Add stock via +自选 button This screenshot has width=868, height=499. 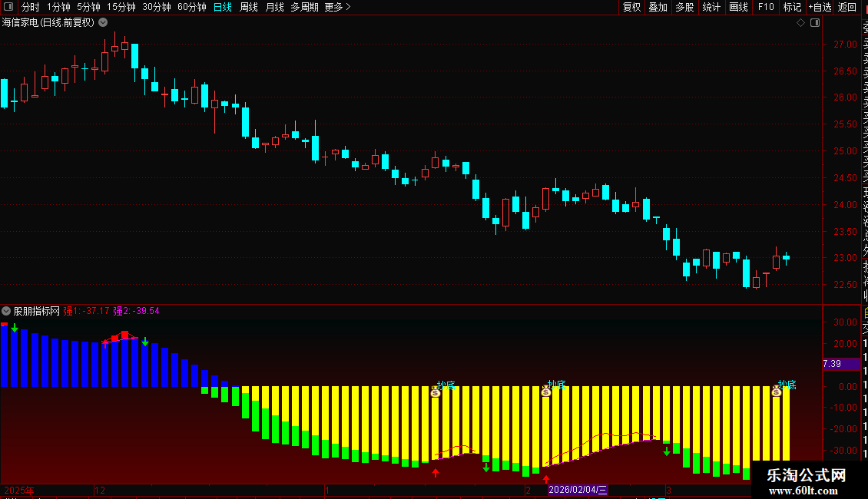tap(820, 7)
